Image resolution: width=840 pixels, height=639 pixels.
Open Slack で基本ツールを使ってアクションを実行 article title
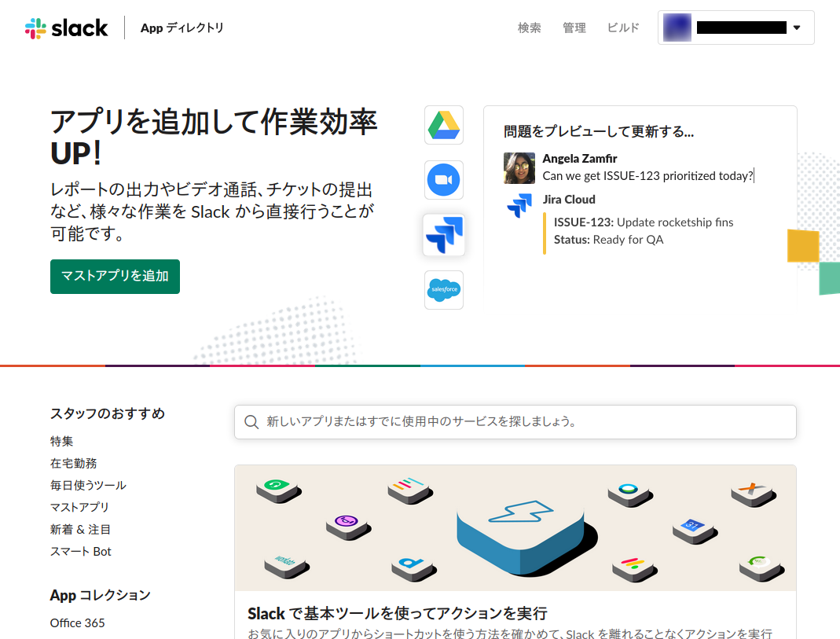click(x=398, y=613)
